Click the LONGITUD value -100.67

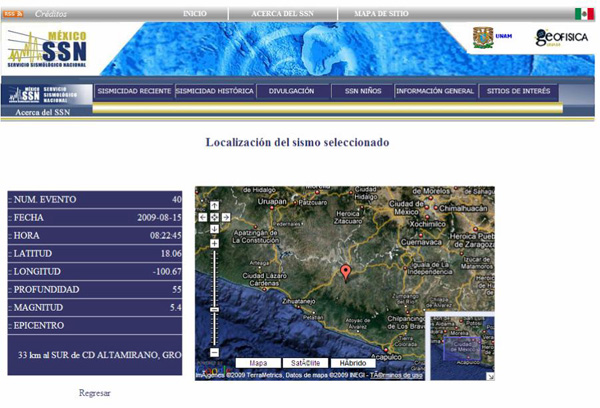point(167,271)
